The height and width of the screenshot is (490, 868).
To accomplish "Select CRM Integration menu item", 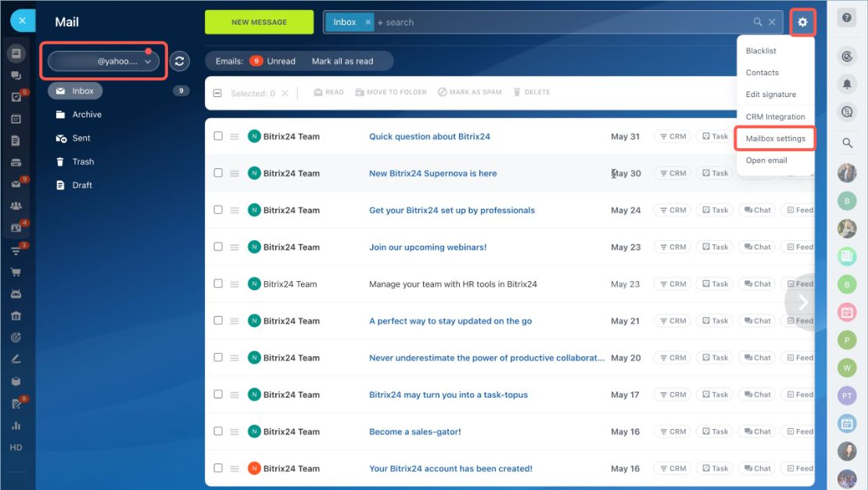I will [x=775, y=117].
